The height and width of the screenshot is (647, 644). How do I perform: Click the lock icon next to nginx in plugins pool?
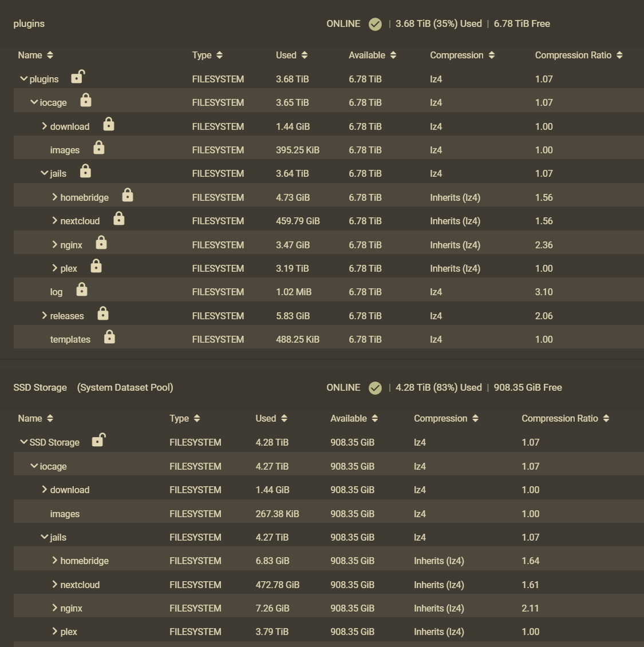pos(101,243)
